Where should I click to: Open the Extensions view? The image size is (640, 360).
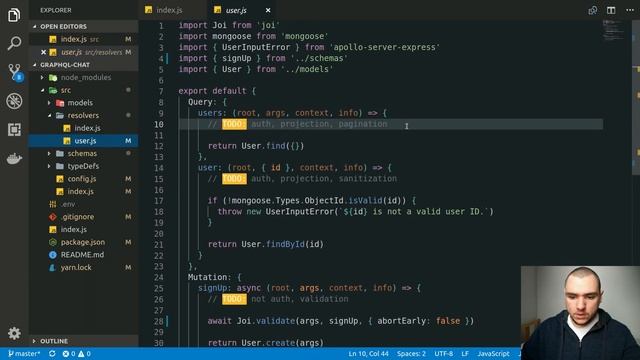tap(14, 130)
